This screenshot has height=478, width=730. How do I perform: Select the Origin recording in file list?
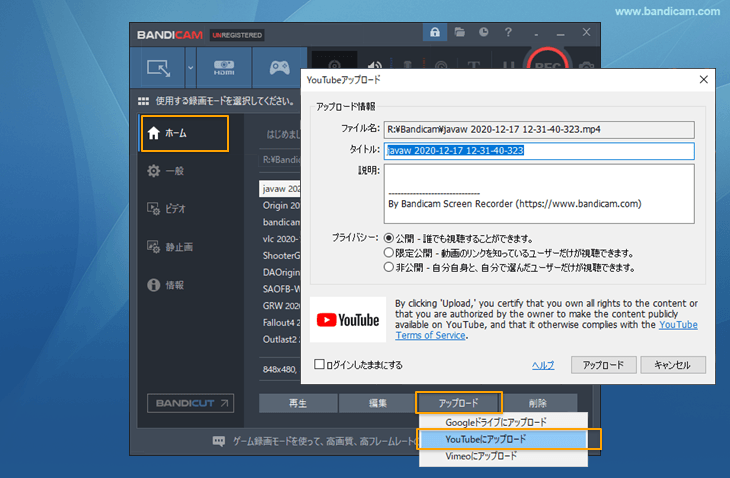pyautogui.click(x=281, y=205)
